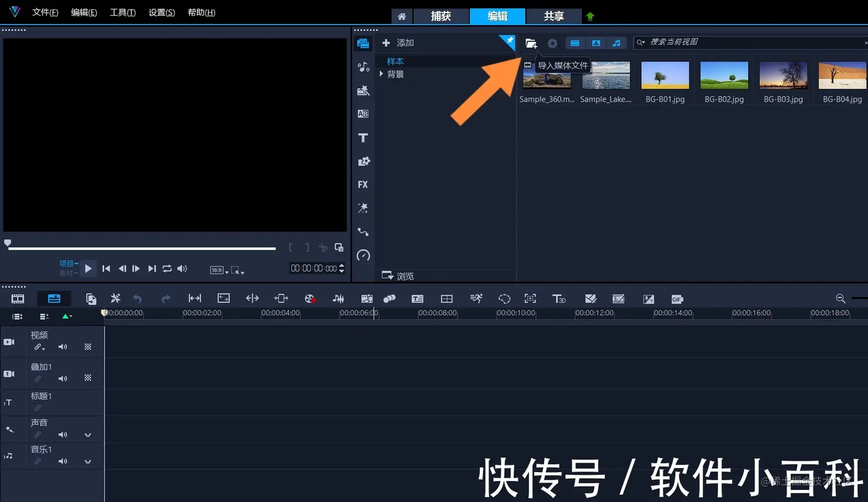Open the Motion path library icon
This screenshot has width=868, height=502.
pyautogui.click(x=363, y=232)
